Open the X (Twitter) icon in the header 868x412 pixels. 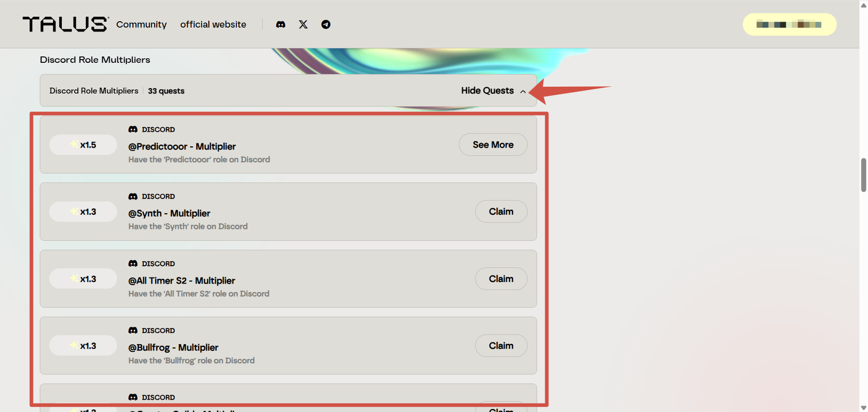point(303,24)
